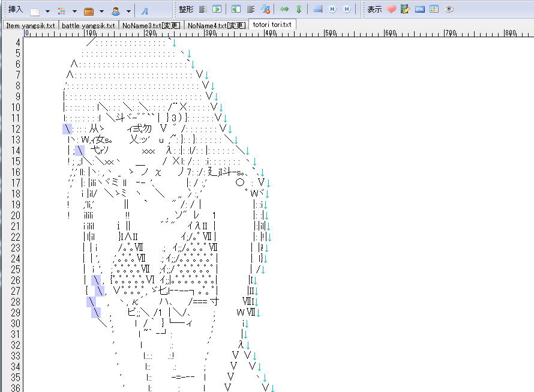Toggle the eye visibility icon

tap(449, 10)
